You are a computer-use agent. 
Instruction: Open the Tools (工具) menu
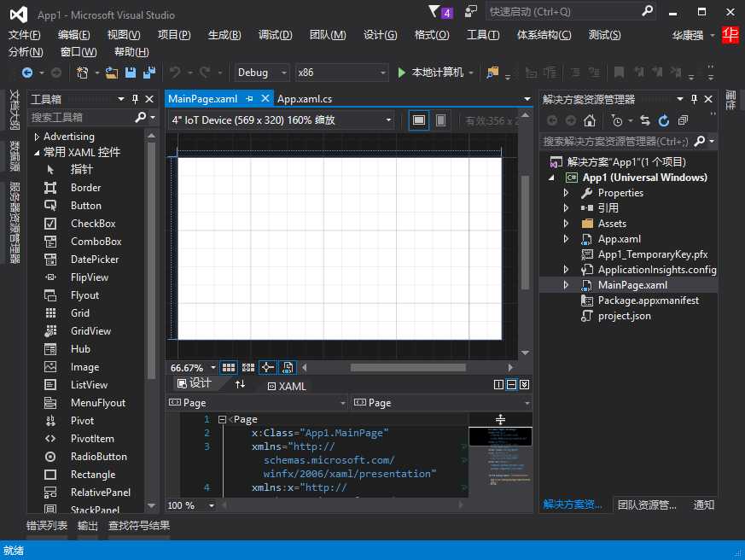(x=483, y=35)
